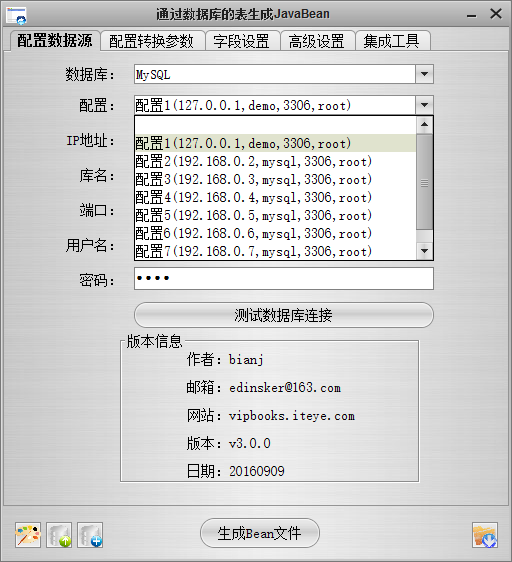Switch to the 配置转换参数 tab
512x562 pixels.
pos(152,41)
